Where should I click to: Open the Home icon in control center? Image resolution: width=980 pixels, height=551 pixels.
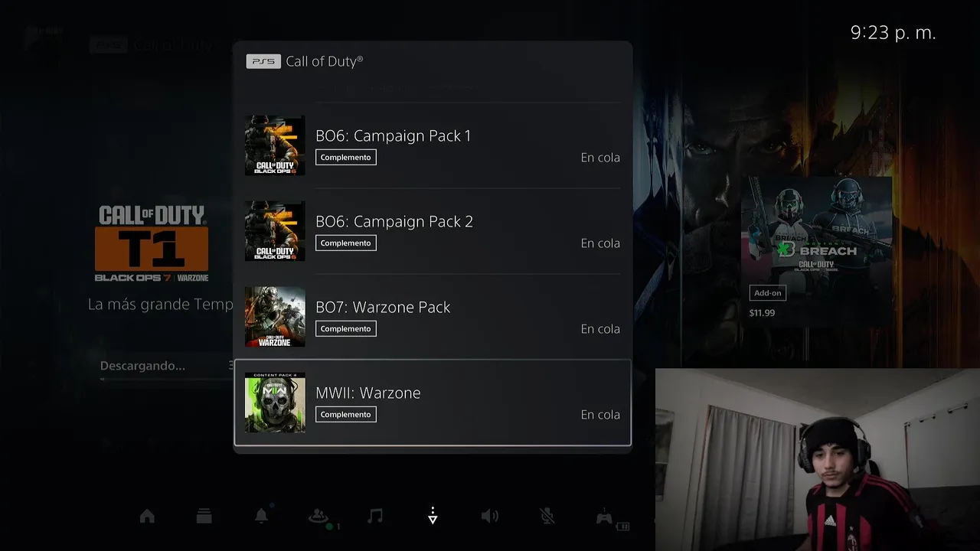[147, 517]
